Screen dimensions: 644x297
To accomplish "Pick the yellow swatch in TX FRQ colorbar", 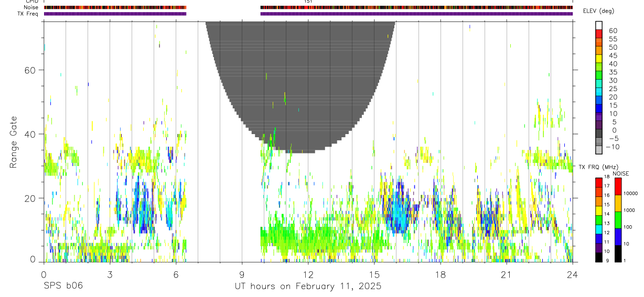I will point(599,210).
